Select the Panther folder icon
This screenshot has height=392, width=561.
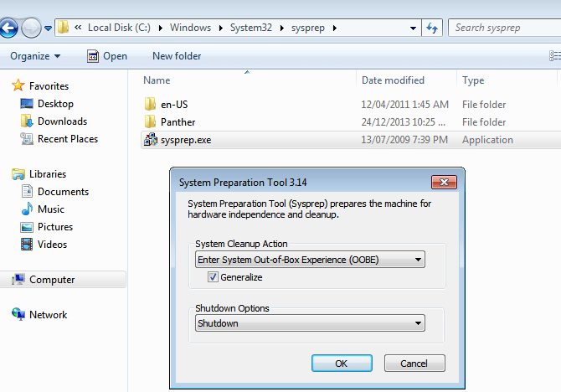(151, 122)
